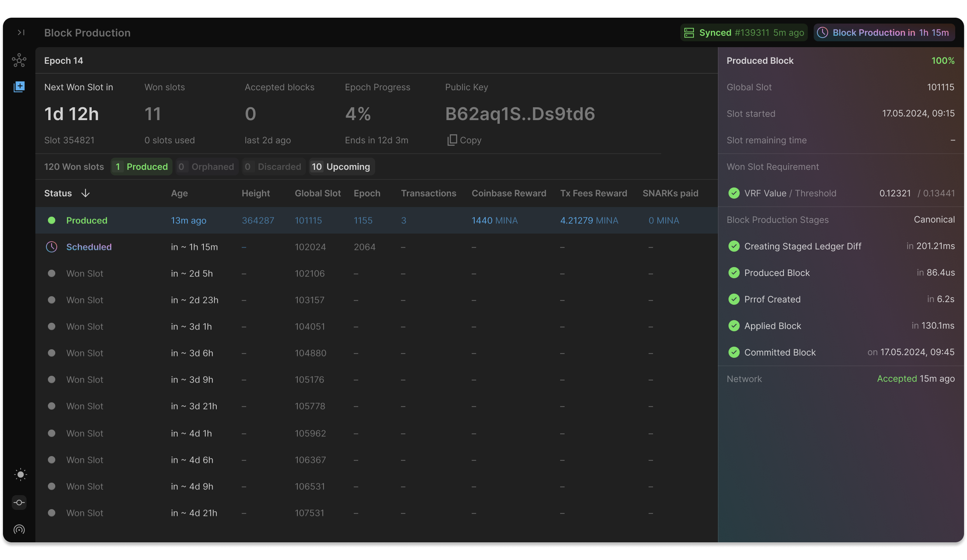Click the Committed Block check icon
The height and width of the screenshot is (560, 967).
pyautogui.click(x=734, y=352)
